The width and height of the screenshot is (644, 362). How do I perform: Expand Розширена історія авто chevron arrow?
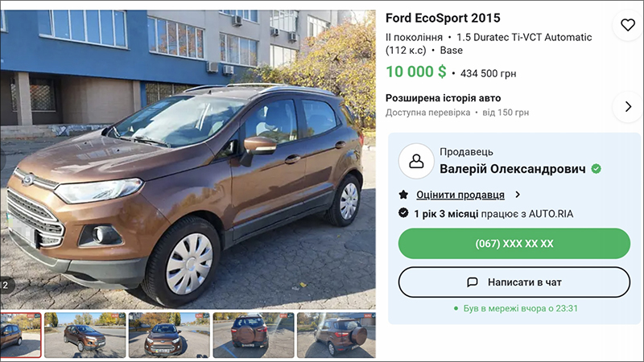(628, 107)
